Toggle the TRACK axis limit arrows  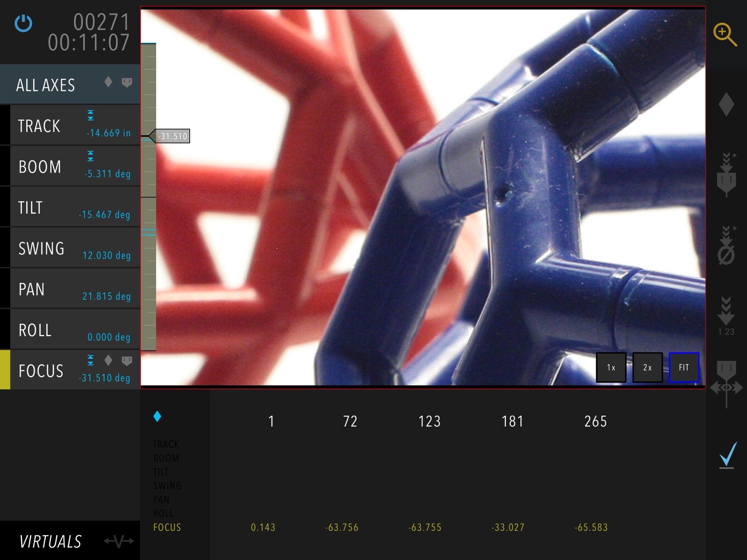pyautogui.click(x=91, y=115)
